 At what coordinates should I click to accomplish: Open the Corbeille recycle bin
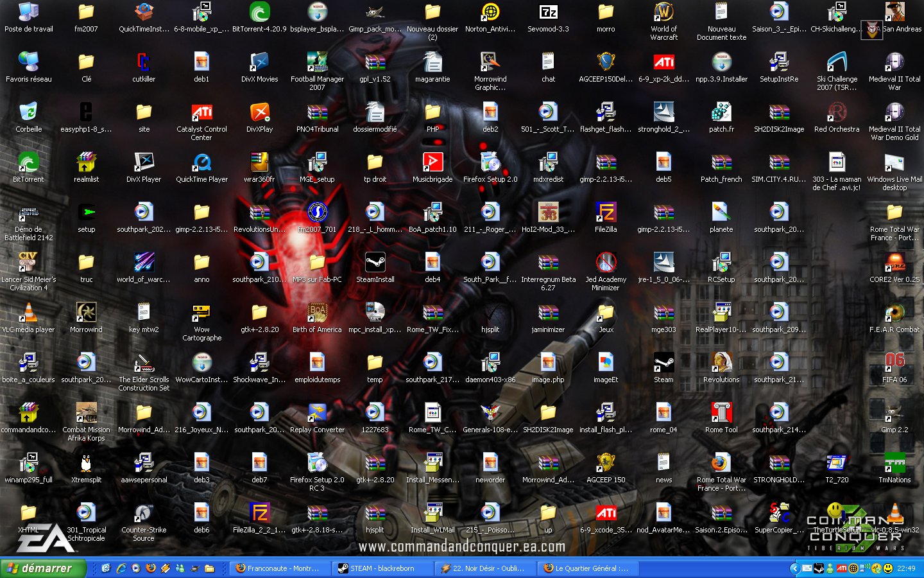click(x=29, y=118)
